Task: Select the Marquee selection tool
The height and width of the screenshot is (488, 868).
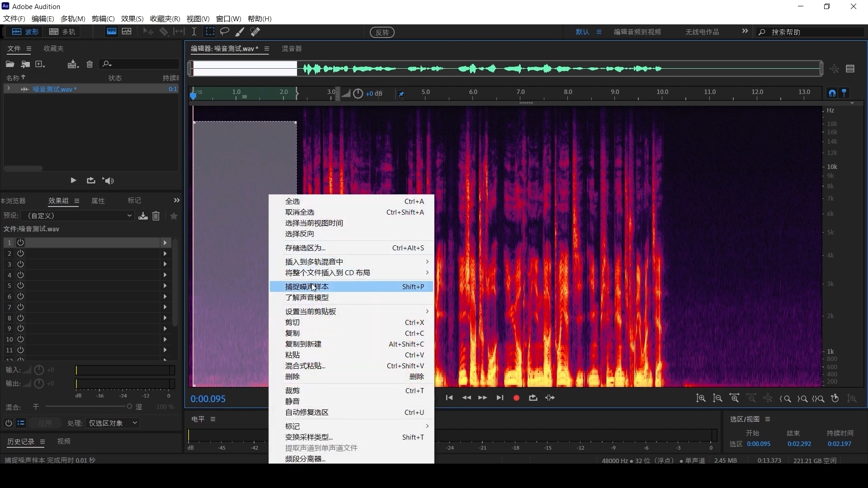Action: pyautogui.click(x=210, y=32)
